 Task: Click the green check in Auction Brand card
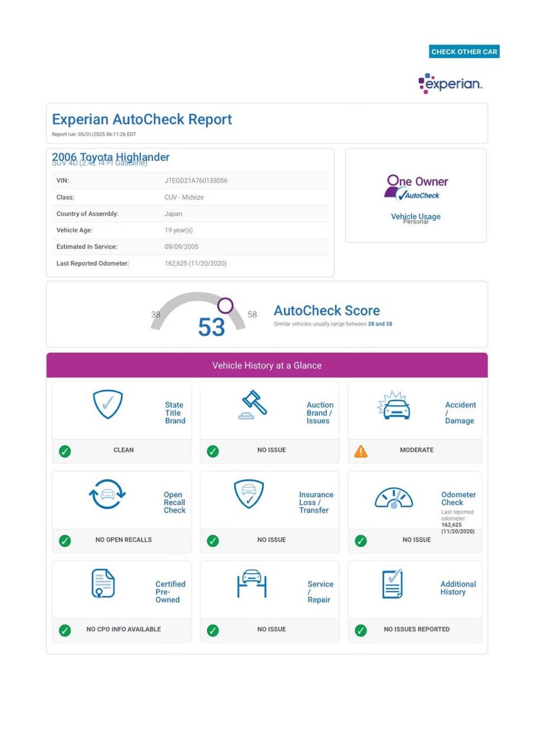click(213, 451)
